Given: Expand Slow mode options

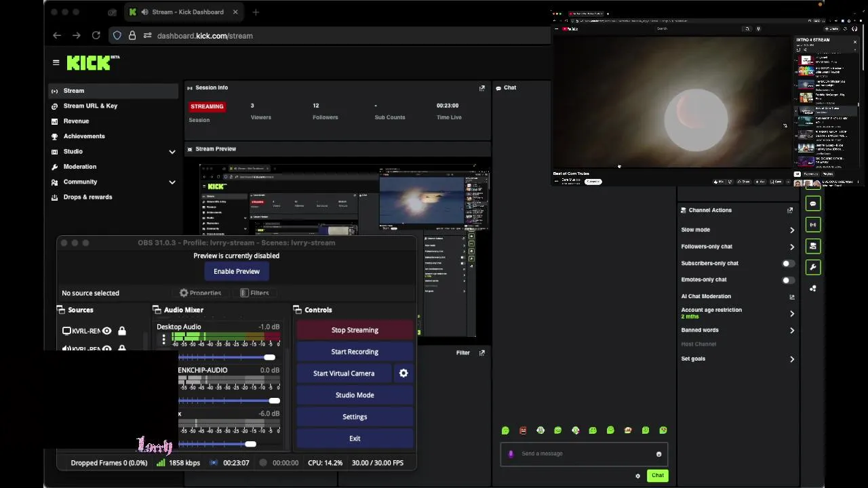Looking at the screenshot, I should 791,230.
